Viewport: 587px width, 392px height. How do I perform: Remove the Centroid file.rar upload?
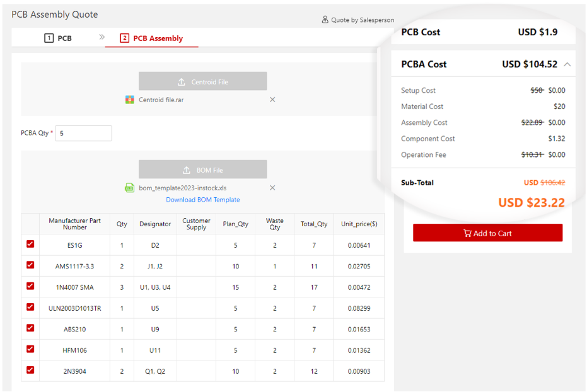coord(272,100)
